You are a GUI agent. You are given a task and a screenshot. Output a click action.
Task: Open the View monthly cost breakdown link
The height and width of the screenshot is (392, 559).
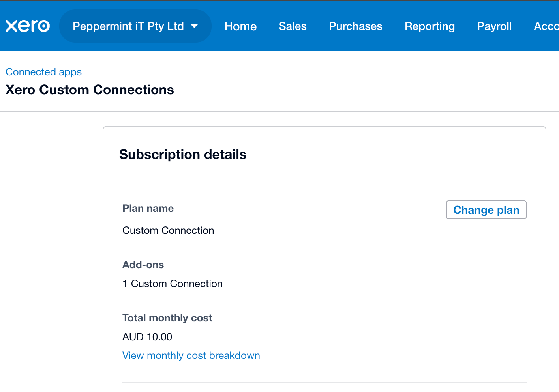[191, 355]
